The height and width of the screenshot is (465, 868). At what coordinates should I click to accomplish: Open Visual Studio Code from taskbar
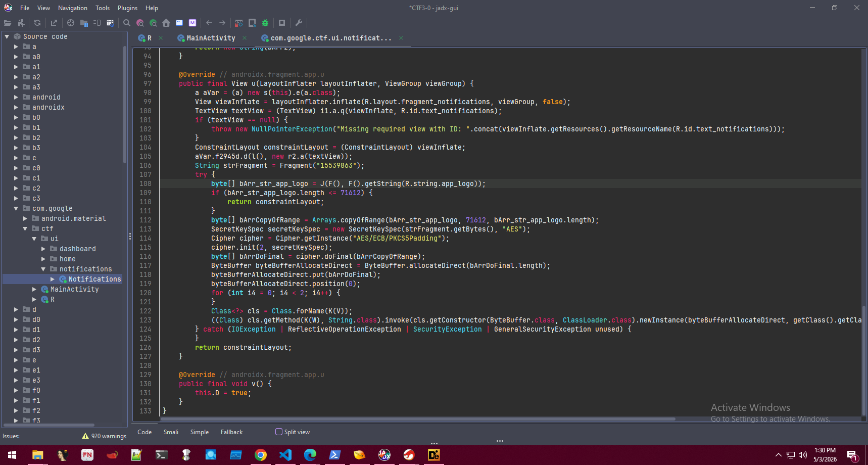coord(285,455)
